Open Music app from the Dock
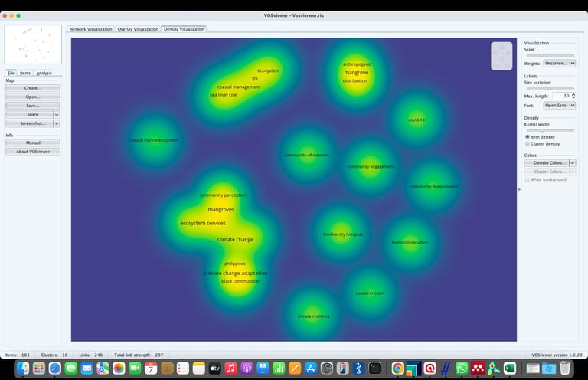 (230, 369)
